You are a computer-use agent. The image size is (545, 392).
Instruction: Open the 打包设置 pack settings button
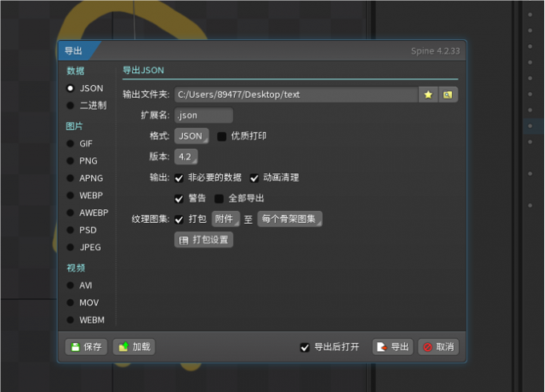204,240
